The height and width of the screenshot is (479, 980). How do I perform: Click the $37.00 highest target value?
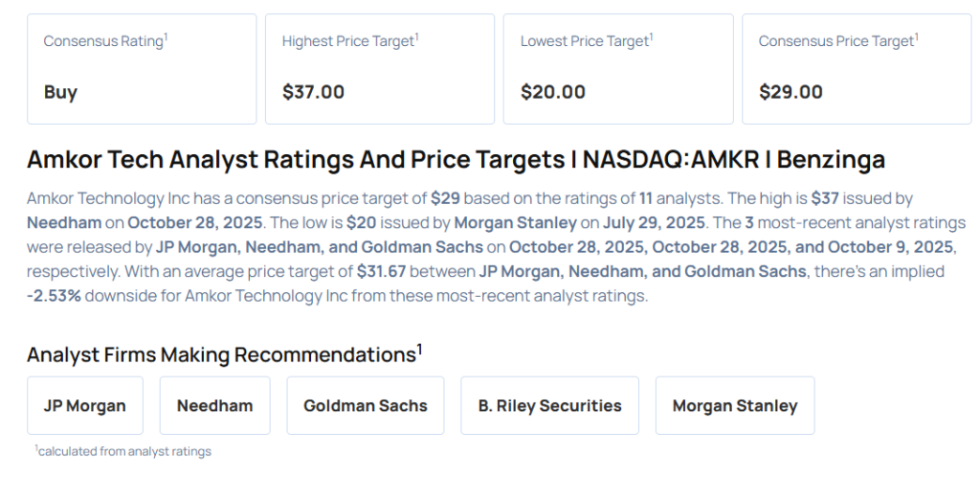pyautogui.click(x=313, y=92)
